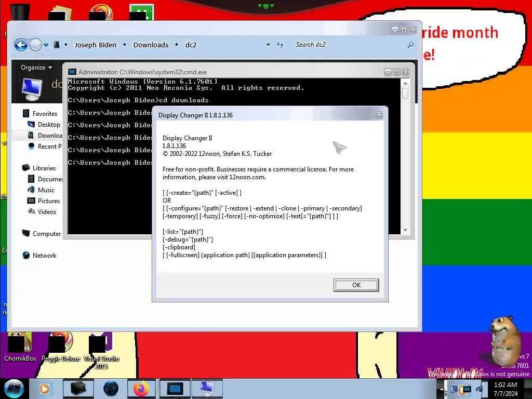Screen dimensions: 532x399
Task: Select Favorites in navigation pane
Action: point(40,114)
